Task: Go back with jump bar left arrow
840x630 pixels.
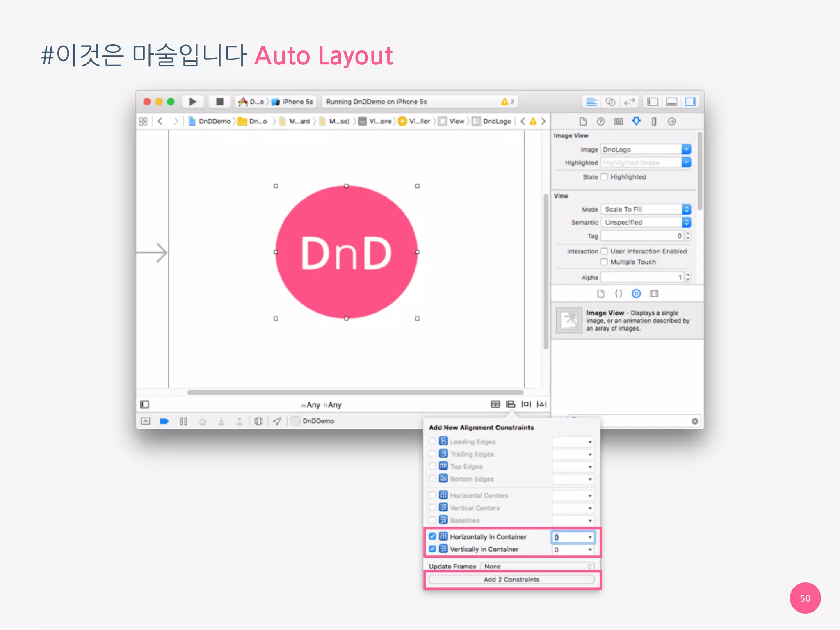Action: 160,121
